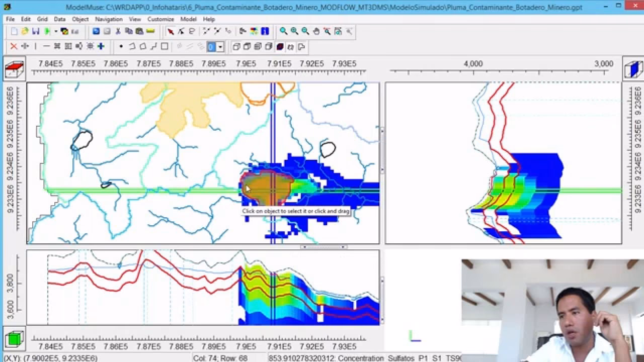Click the side view cube button
Viewport: 644px width, 362px height.
[633, 69]
